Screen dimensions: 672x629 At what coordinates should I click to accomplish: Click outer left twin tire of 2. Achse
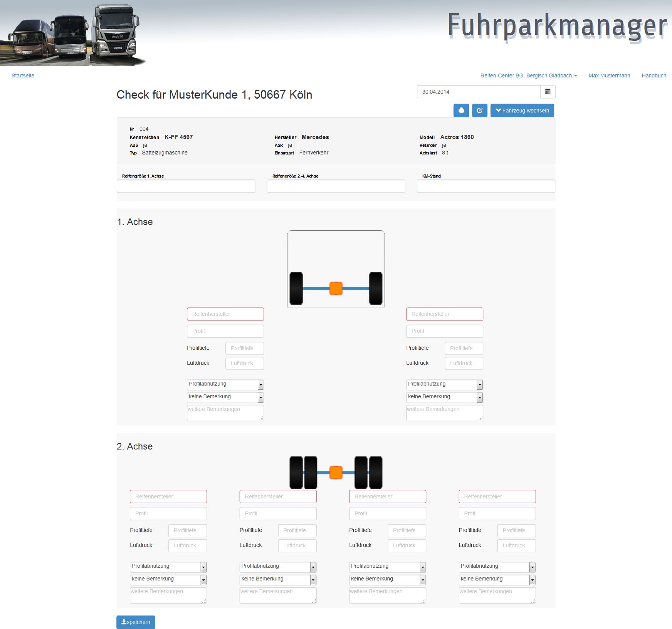pyautogui.click(x=296, y=472)
